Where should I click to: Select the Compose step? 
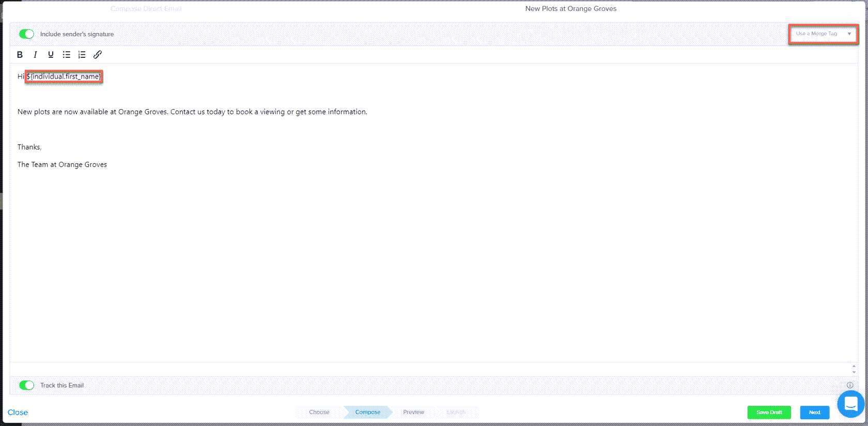tap(368, 412)
